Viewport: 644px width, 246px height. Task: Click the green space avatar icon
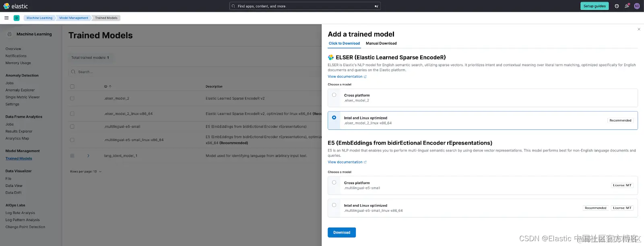click(x=17, y=18)
